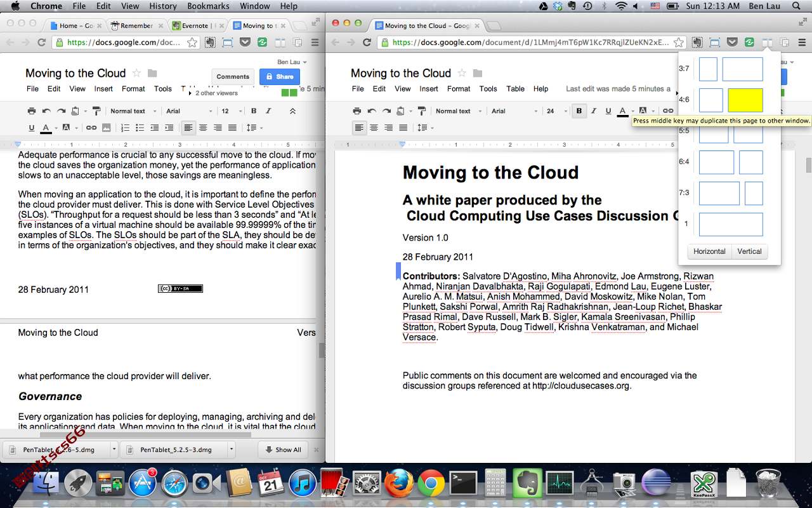
Task: Open Terminal from the Dock
Action: [x=464, y=483]
